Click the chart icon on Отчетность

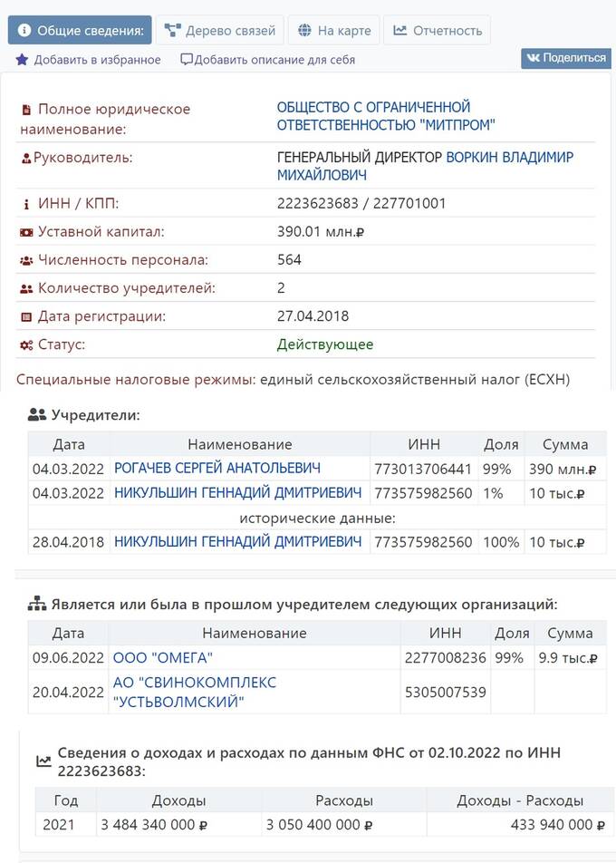click(x=400, y=30)
